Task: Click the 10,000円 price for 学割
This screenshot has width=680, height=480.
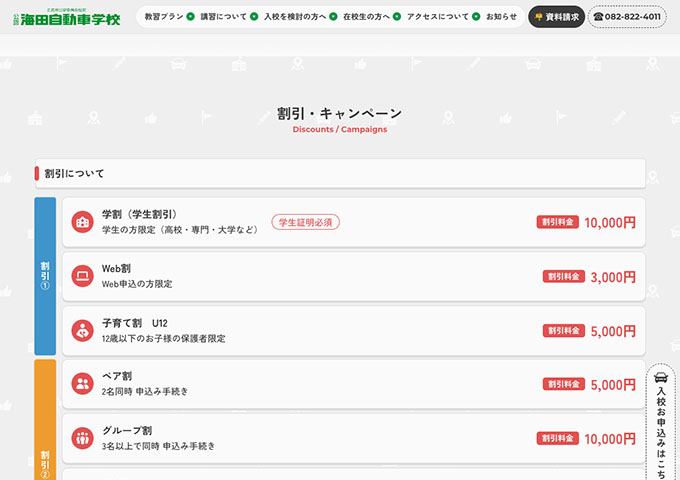Action: click(610, 222)
